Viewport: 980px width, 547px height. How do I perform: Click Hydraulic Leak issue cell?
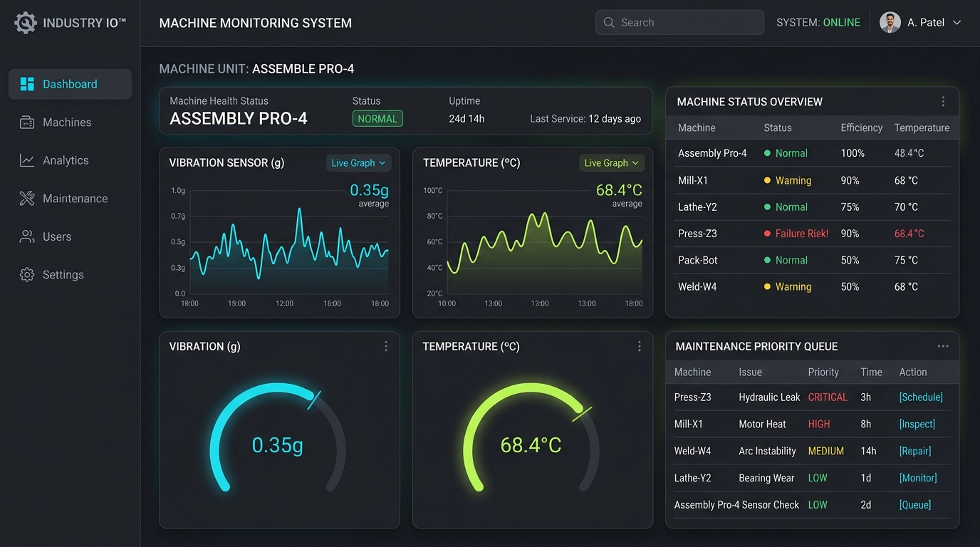pyautogui.click(x=769, y=397)
